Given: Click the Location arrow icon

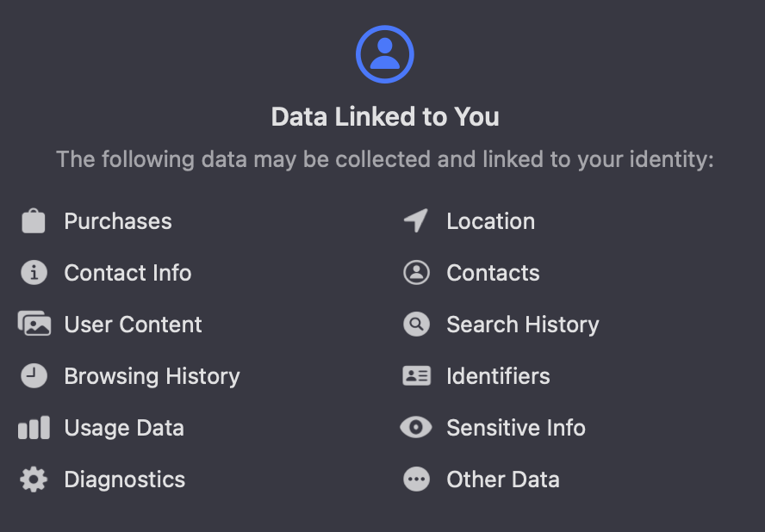Looking at the screenshot, I should [x=416, y=221].
